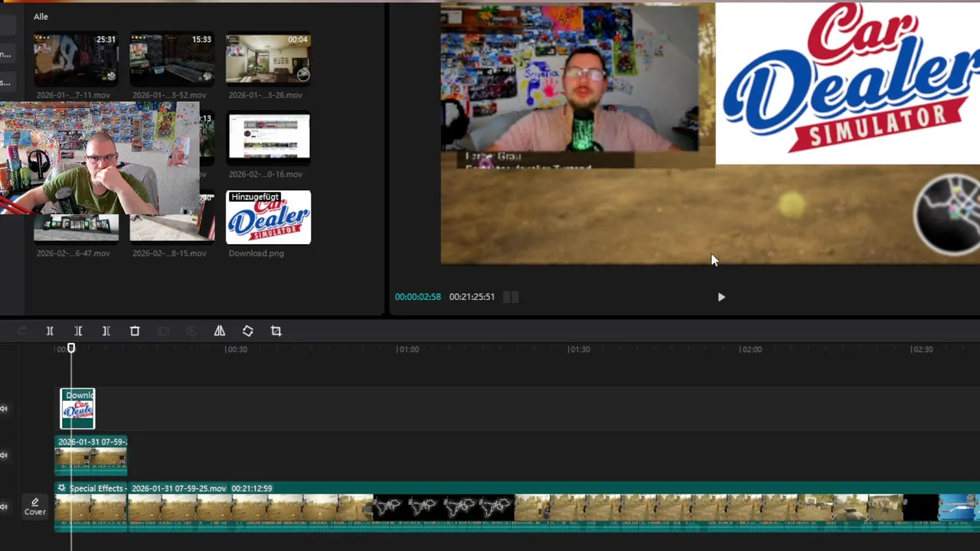Mute the main video track
This screenshot has height=551, width=980.
pos(4,507)
